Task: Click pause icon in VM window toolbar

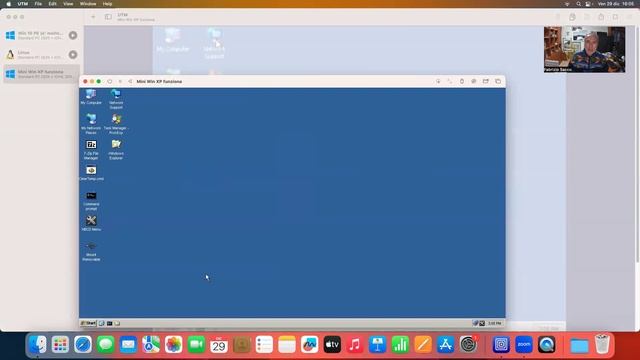Action: click(120, 82)
